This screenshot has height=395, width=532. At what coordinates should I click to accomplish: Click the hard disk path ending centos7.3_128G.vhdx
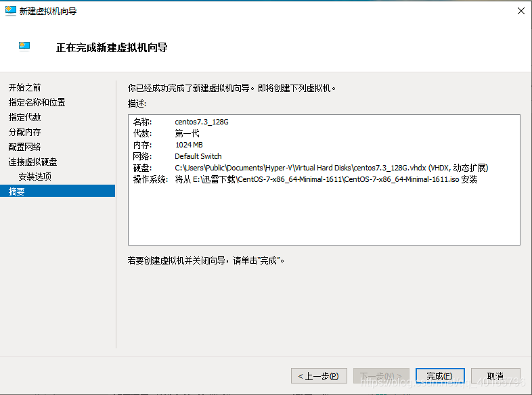(x=332, y=168)
